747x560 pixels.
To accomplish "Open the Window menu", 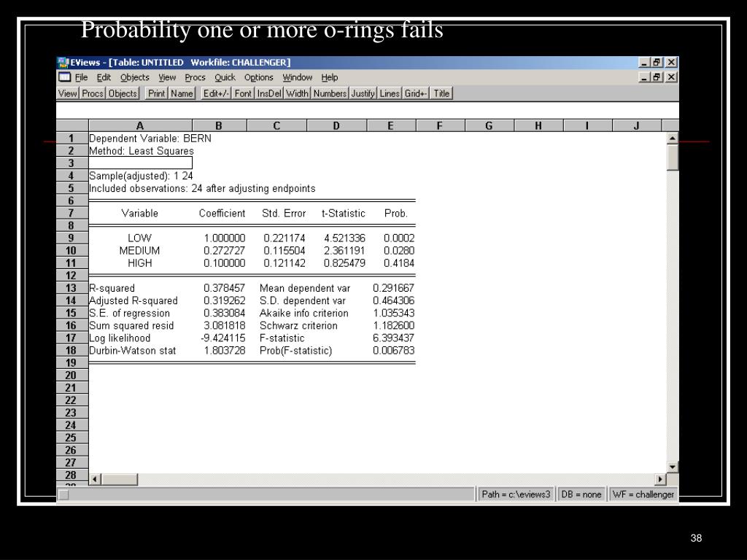I will (298, 77).
